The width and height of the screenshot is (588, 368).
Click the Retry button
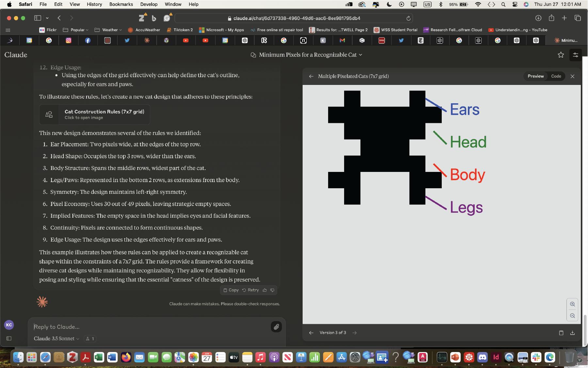250,290
